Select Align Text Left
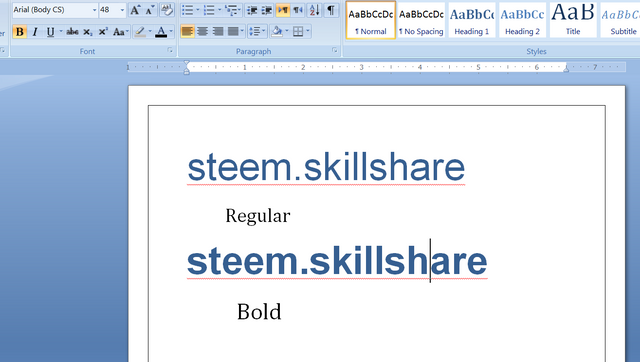 tap(187, 31)
